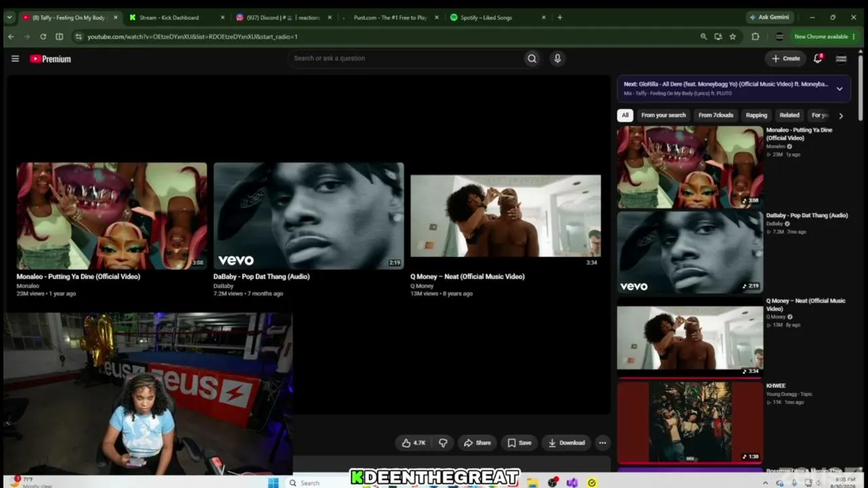The width and height of the screenshot is (868, 488).
Task: Close the Stream - Kick Dashboard tab
Action: point(222,18)
